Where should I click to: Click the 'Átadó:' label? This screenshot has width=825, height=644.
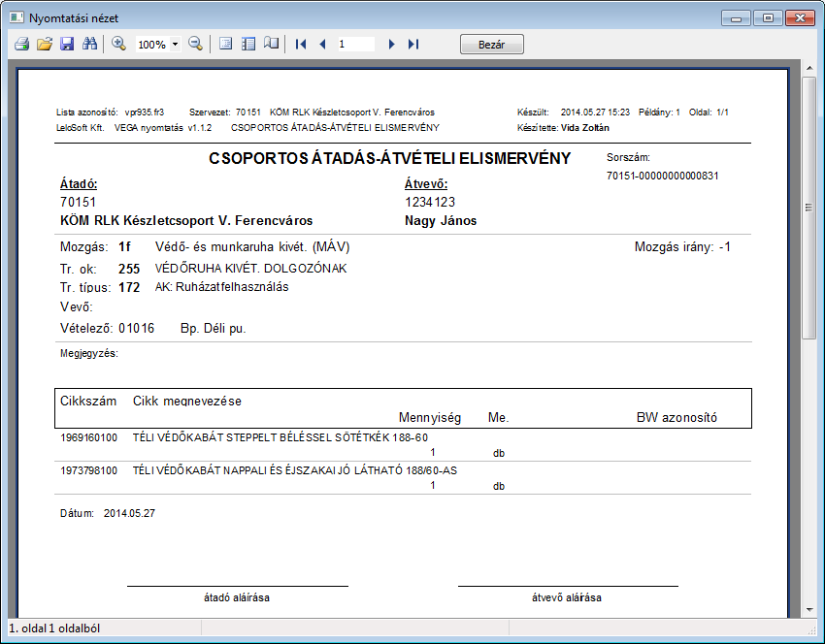click(79, 184)
